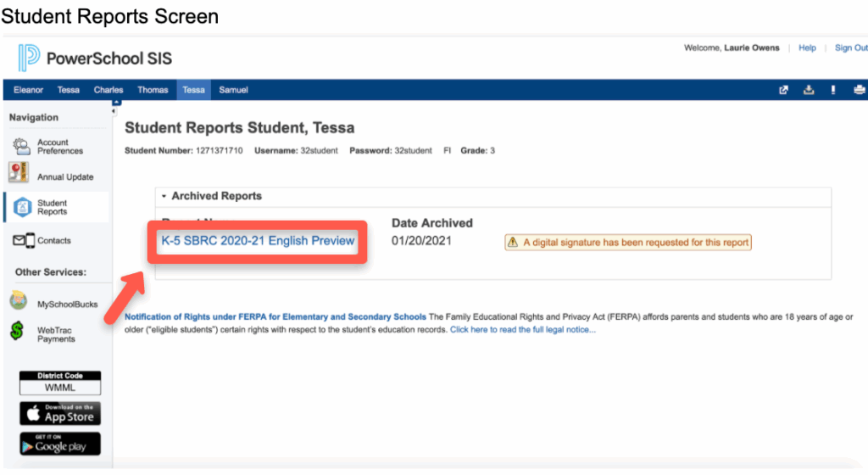Click the App Store download badge
The height and width of the screenshot is (475, 868).
point(60,414)
